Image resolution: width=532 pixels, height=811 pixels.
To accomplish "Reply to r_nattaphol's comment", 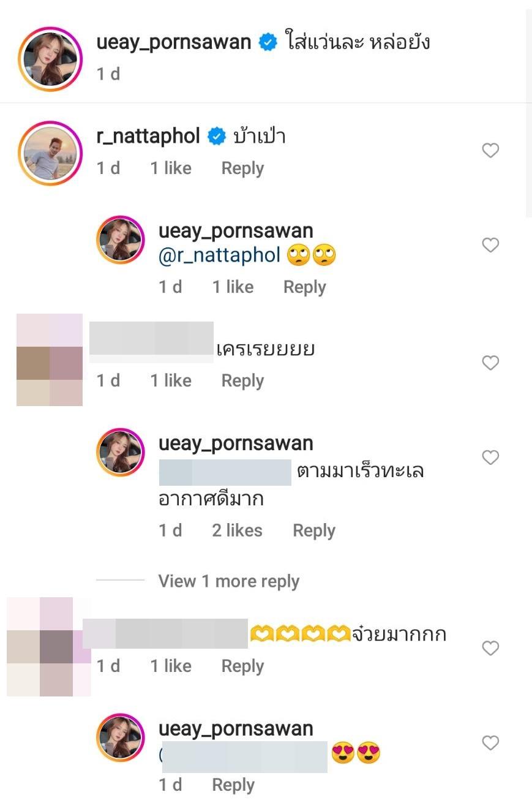I will coord(242,168).
